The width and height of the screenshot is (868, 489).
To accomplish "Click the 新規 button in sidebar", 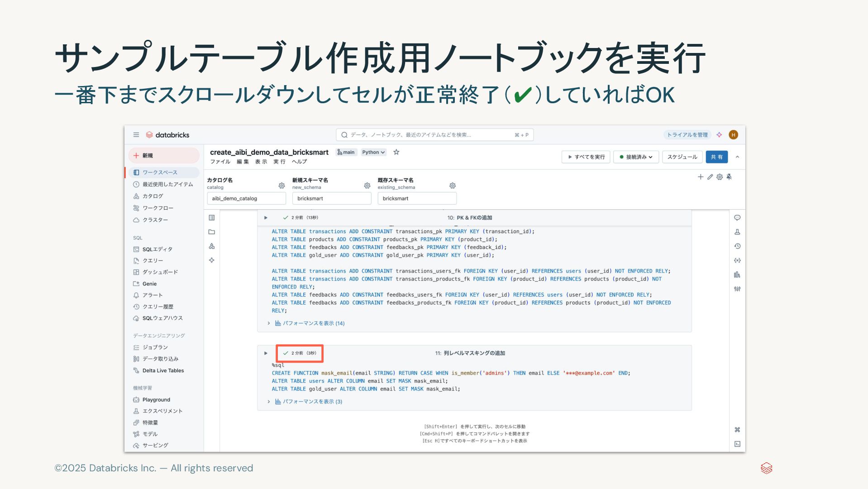I will click(x=164, y=155).
